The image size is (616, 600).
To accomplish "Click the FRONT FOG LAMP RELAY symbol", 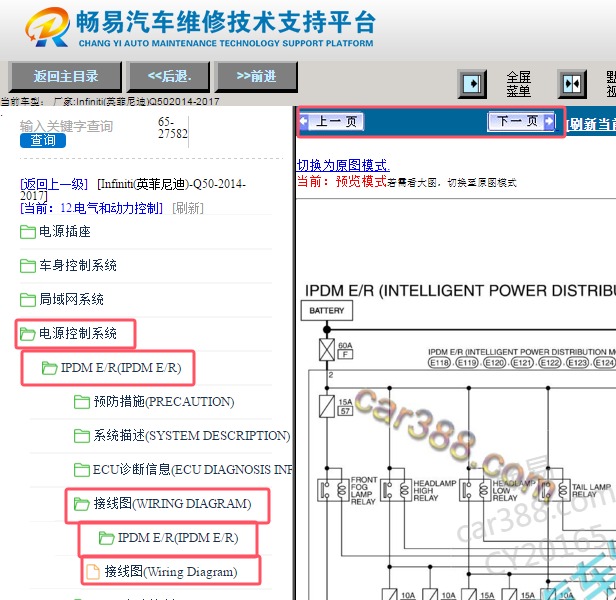I will tap(333, 490).
